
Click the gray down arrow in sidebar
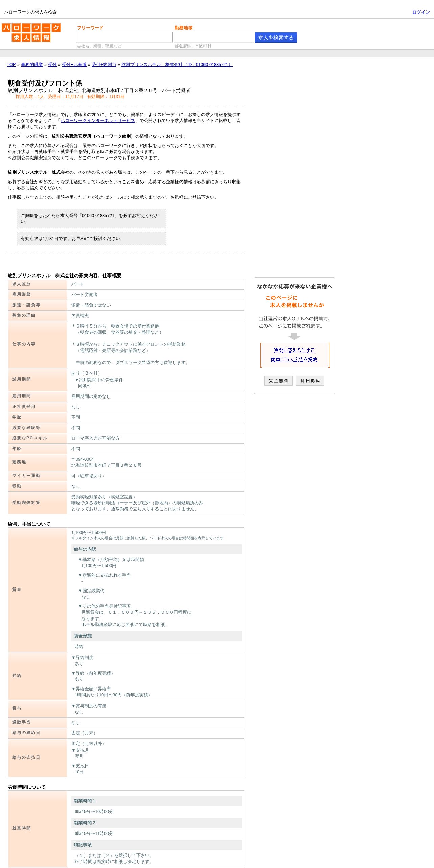294,336
